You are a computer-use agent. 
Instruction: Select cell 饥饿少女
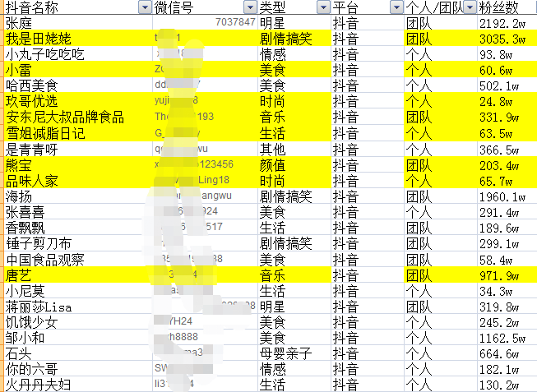(78, 322)
